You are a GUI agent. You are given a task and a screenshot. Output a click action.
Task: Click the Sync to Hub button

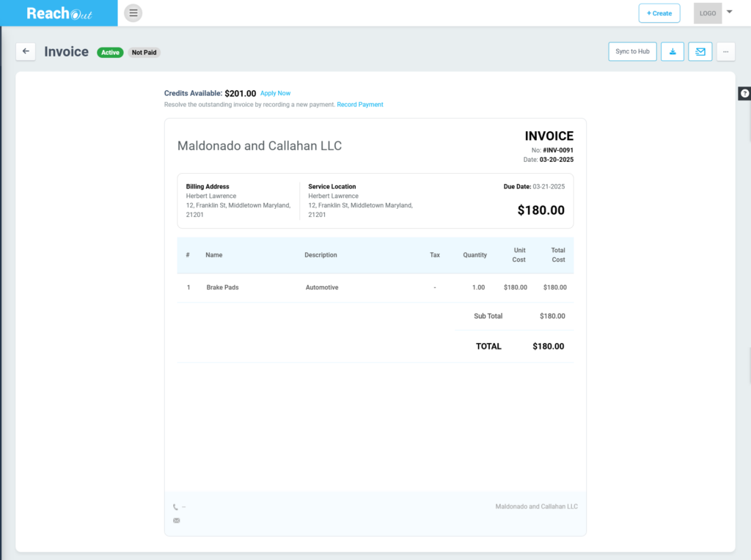pos(632,51)
